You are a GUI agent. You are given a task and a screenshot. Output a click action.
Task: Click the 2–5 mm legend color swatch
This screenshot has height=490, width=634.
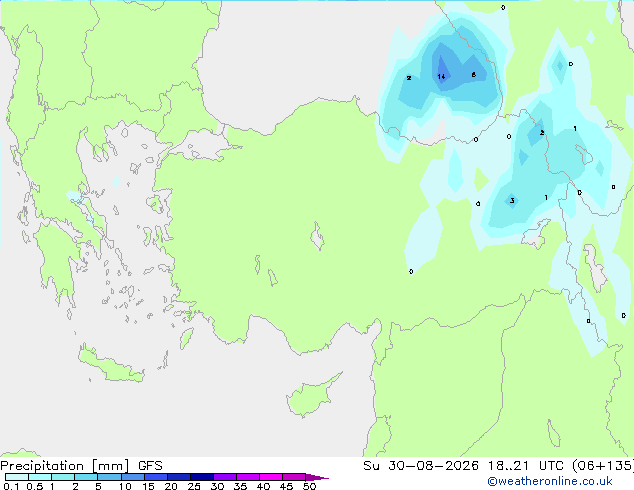(x=86, y=477)
